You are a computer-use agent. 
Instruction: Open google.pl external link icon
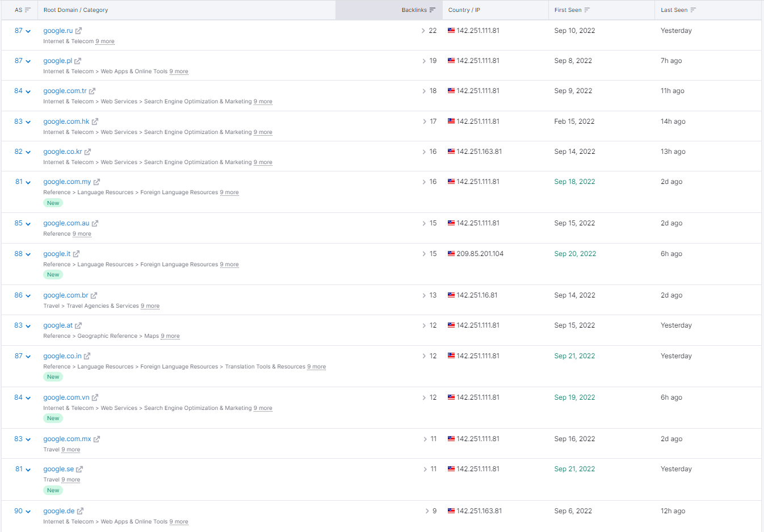point(78,61)
